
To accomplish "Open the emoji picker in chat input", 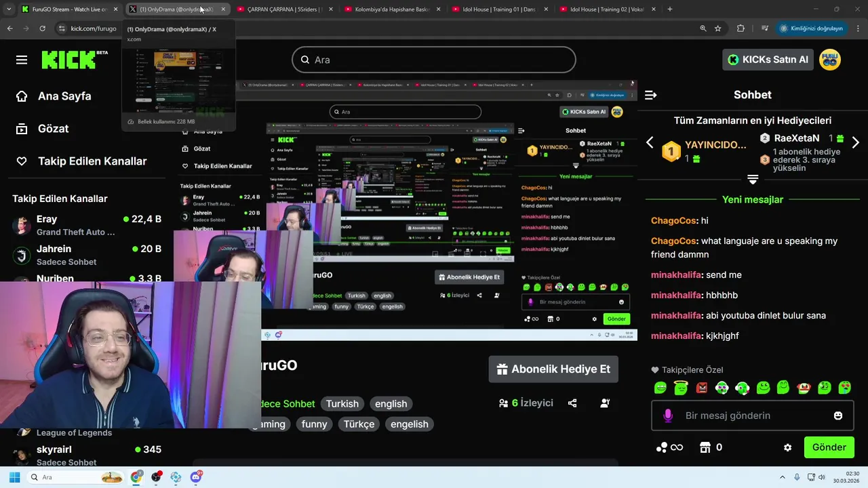I will point(838,415).
